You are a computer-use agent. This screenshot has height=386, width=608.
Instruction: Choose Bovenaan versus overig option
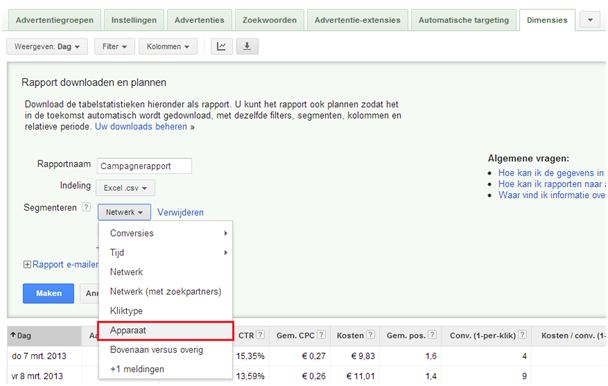(x=166, y=350)
